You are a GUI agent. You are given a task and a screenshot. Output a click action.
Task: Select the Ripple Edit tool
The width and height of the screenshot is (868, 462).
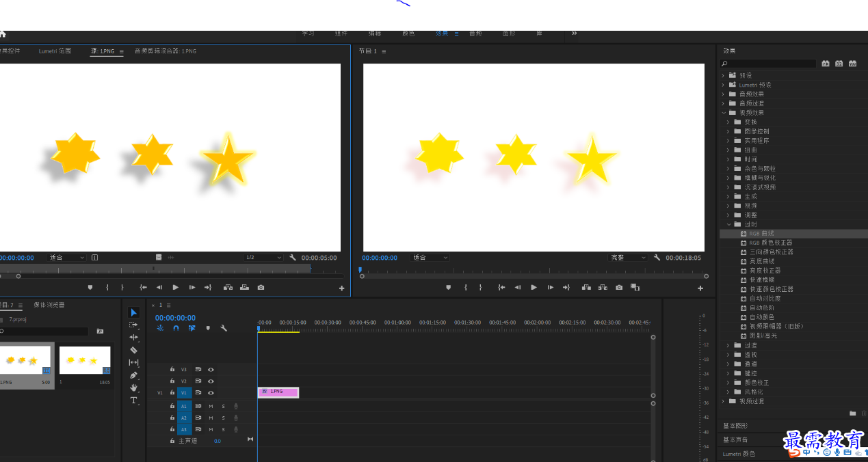pos(134,337)
